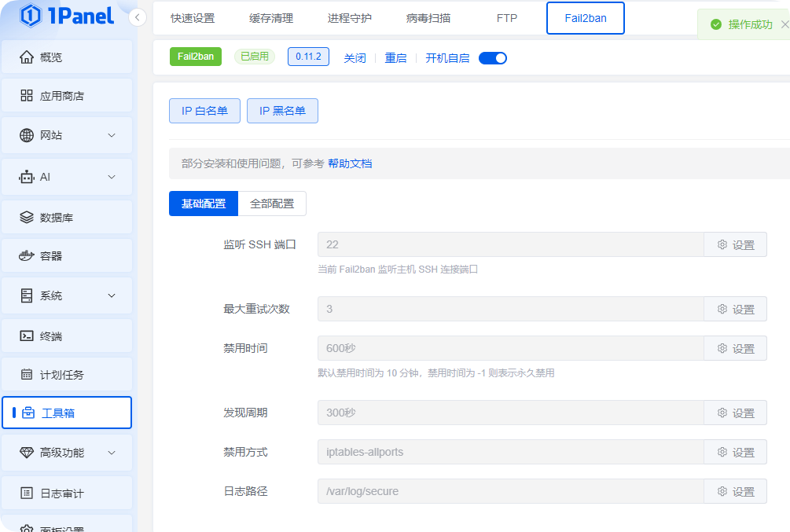Open the 帮助文档 help link
Viewport: 790px width, 532px height.
pyautogui.click(x=350, y=163)
